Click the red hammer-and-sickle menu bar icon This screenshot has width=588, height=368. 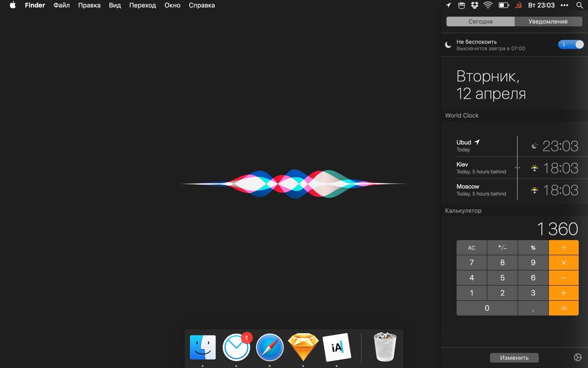(519, 6)
